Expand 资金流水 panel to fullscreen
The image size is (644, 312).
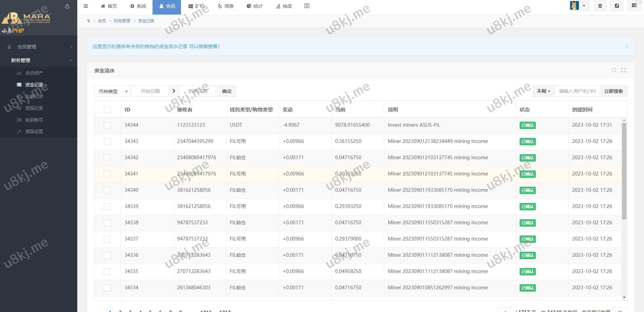(623, 70)
